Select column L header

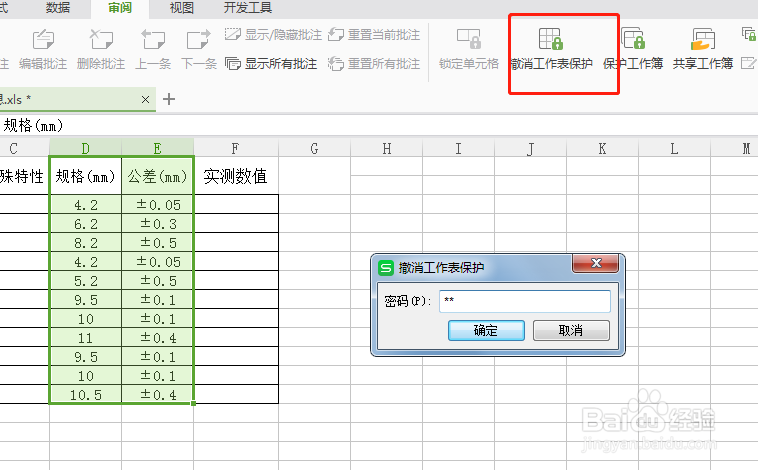[674, 148]
